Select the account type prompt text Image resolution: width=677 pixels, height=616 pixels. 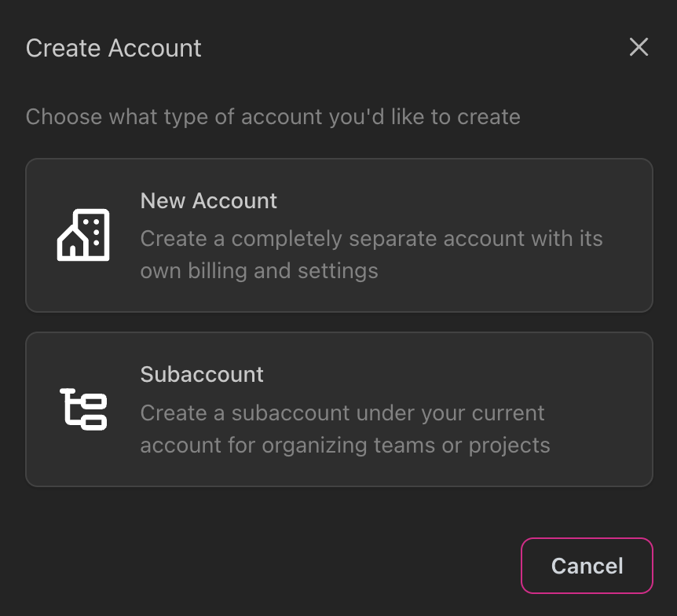(273, 116)
